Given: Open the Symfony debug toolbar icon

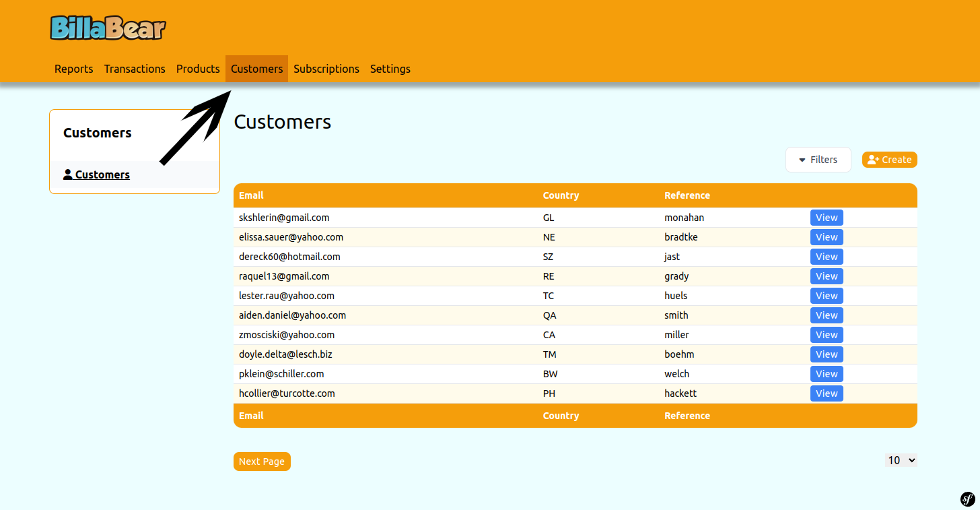Looking at the screenshot, I should coord(967,499).
